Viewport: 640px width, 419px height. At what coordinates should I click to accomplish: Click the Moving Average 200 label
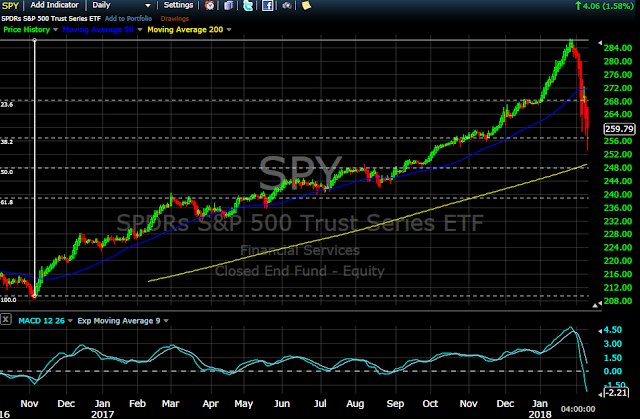(185, 30)
